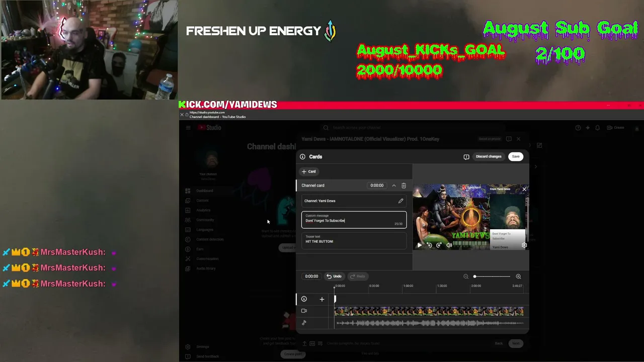Click the video filmstrip track
Screen dimensions: 644x362
click(429, 311)
